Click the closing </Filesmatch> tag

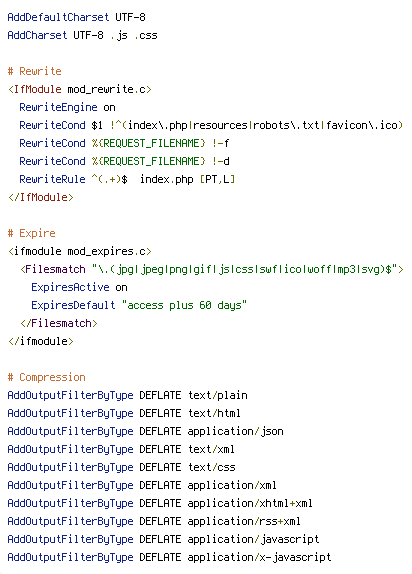[x=59, y=323]
